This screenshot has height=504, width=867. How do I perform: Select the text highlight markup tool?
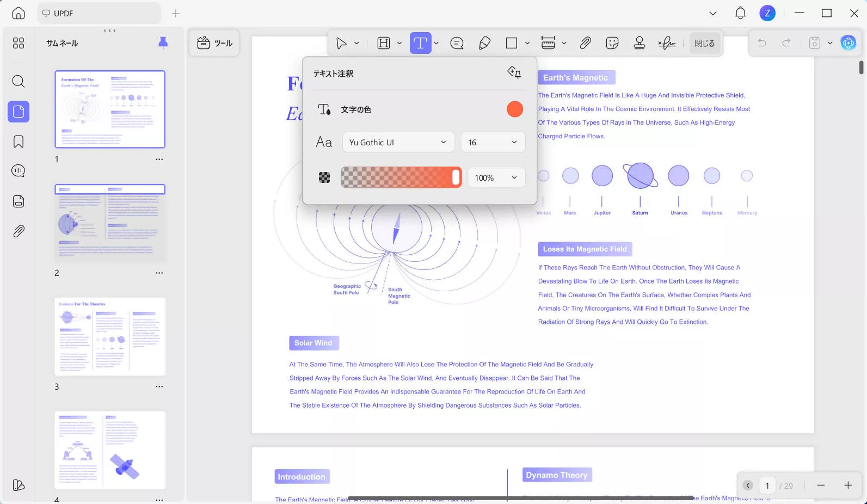pyautogui.click(x=384, y=43)
